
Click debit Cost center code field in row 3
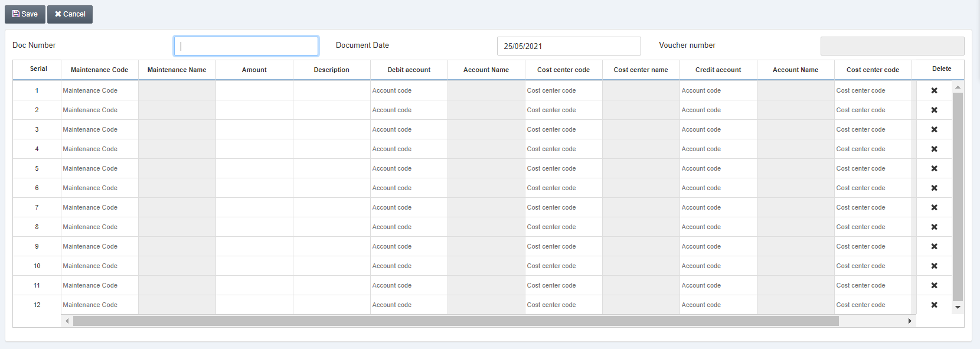click(564, 129)
